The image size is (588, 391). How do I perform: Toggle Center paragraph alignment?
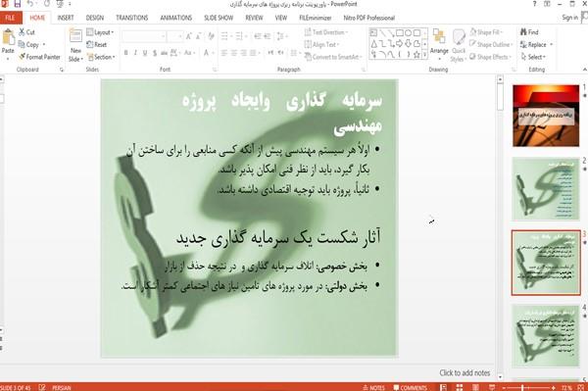tap(234, 53)
